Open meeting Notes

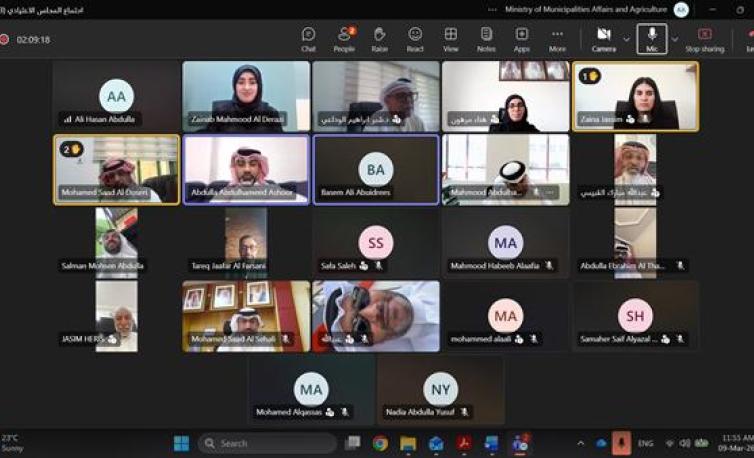[x=486, y=39]
